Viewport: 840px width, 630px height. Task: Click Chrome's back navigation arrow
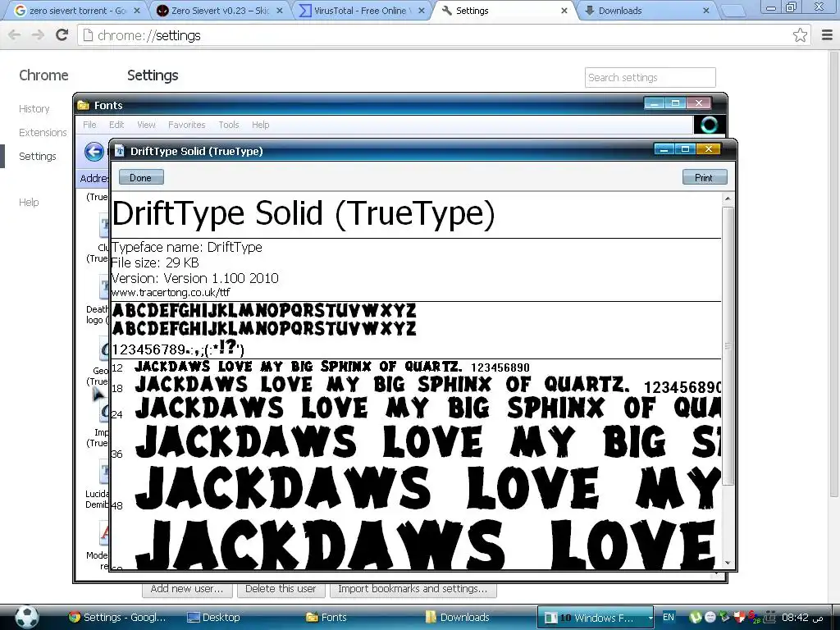pos(15,35)
